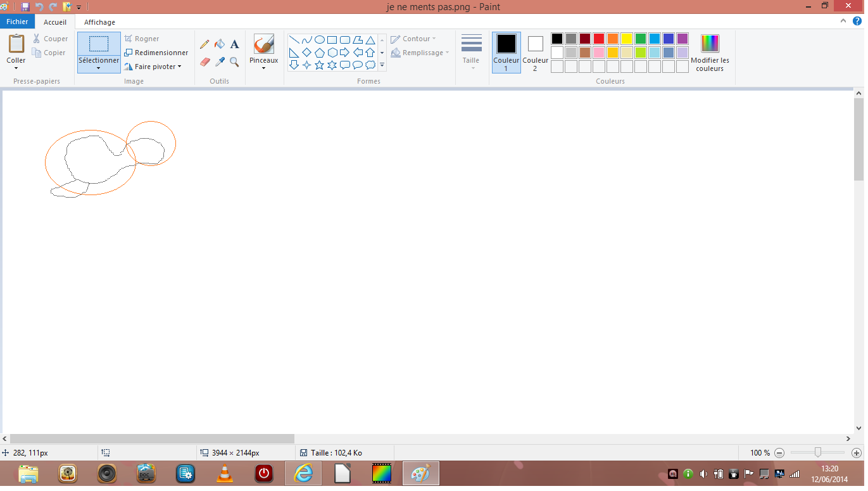Choose the five-point star shape
Image resolution: width=868 pixels, height=491 pixels.
point(320,65)
